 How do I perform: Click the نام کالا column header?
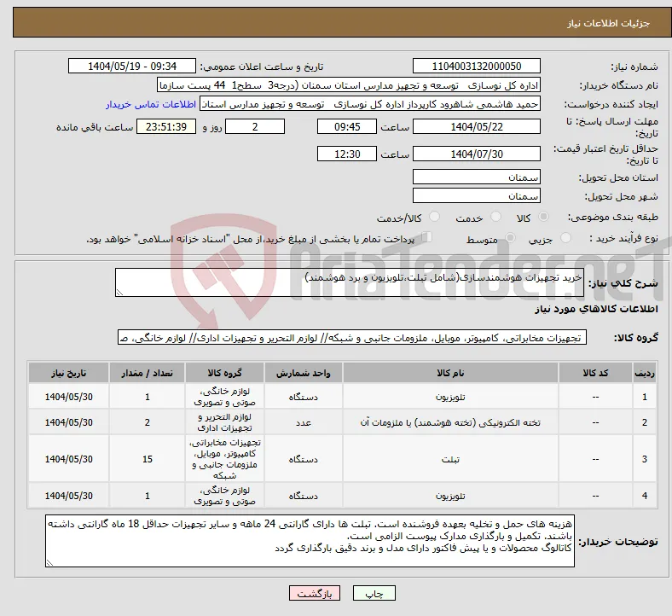450,373
